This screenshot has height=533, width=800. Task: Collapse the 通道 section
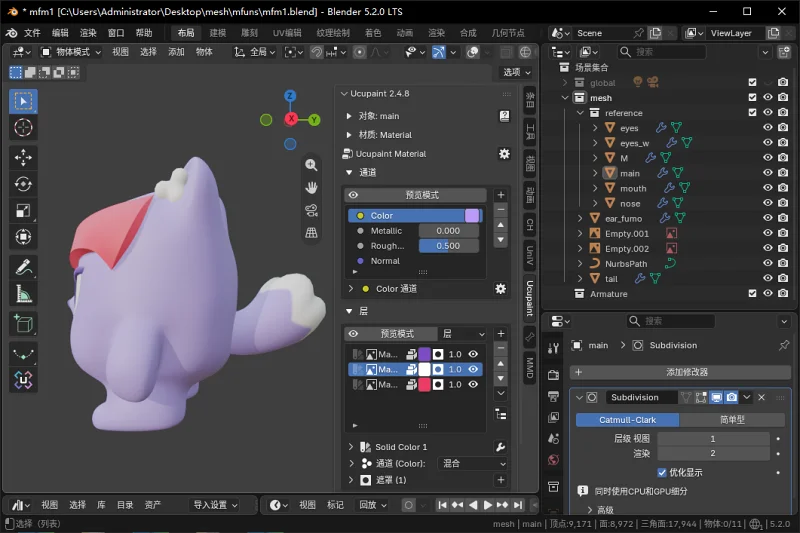tap(349, 172)
